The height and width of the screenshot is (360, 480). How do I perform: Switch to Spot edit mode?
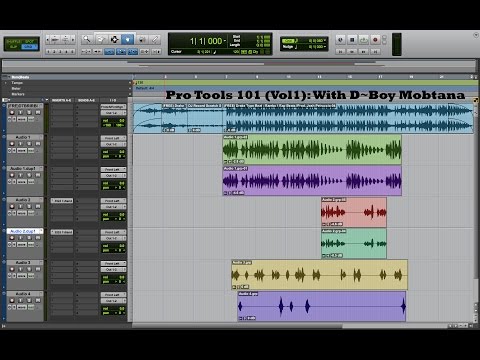point(30,41)
